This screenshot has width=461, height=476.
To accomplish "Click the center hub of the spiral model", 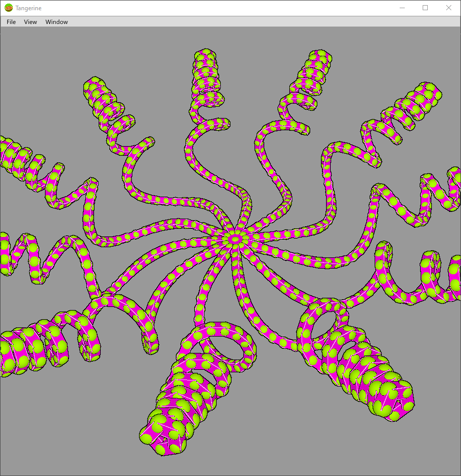I will click(235, 239).
